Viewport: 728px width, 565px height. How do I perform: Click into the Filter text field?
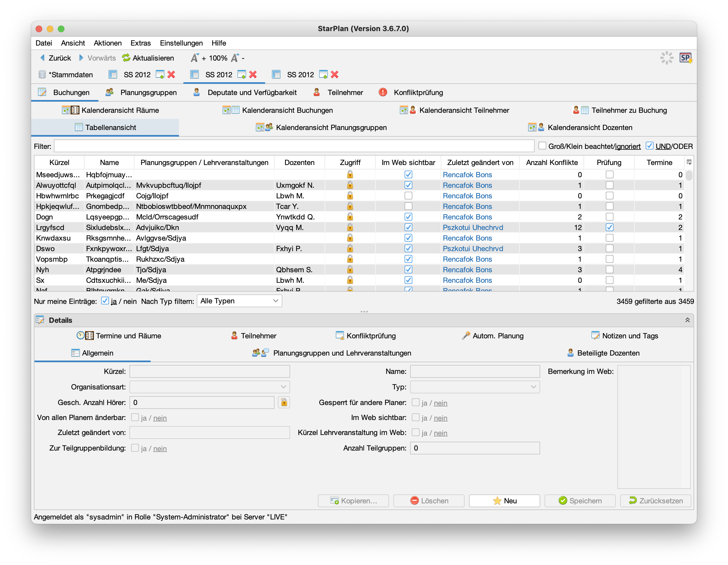293,146
